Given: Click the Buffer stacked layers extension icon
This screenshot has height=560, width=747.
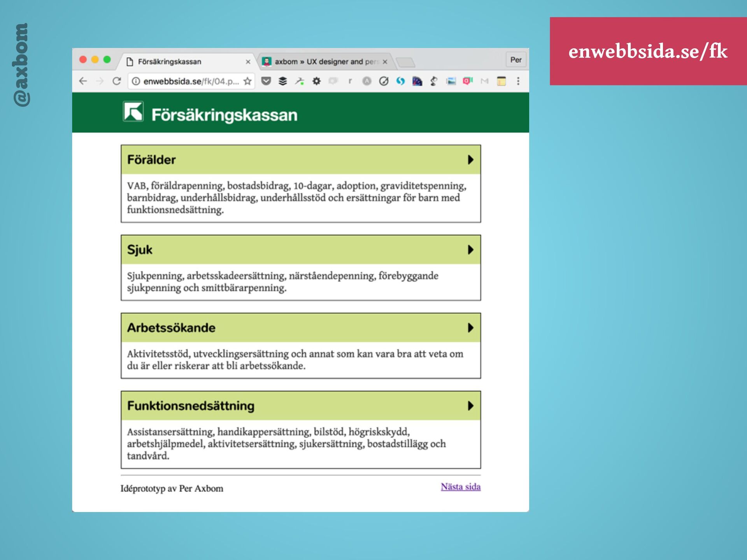Looking at the screenshot, I should 283,81.
